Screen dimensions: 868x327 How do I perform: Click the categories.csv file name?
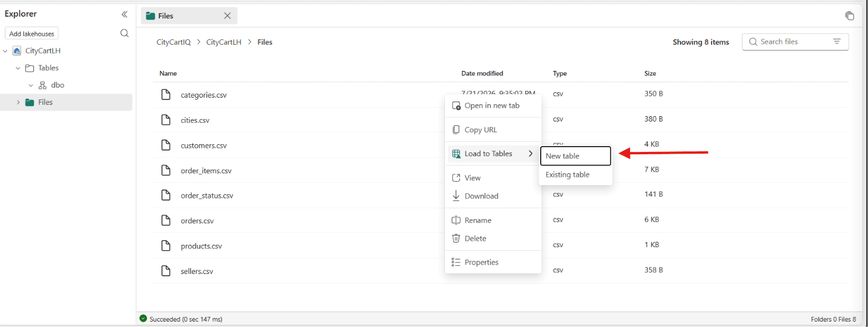[x=203, y=95]
